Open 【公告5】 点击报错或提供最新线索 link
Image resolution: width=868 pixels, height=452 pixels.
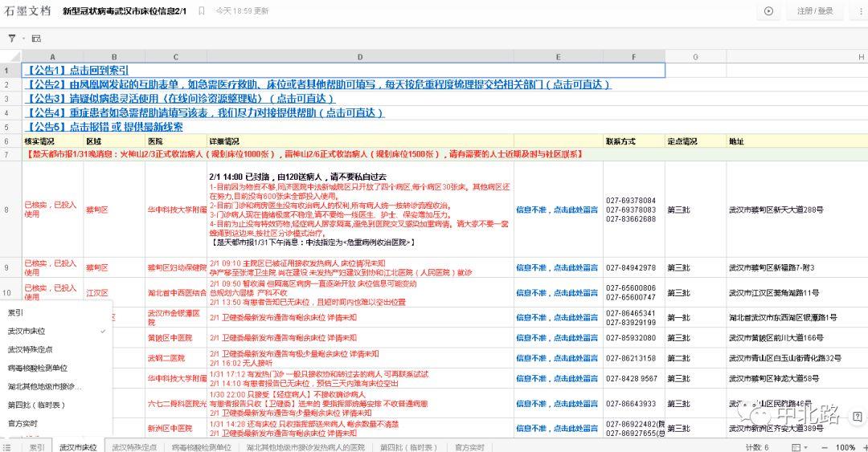104,127
